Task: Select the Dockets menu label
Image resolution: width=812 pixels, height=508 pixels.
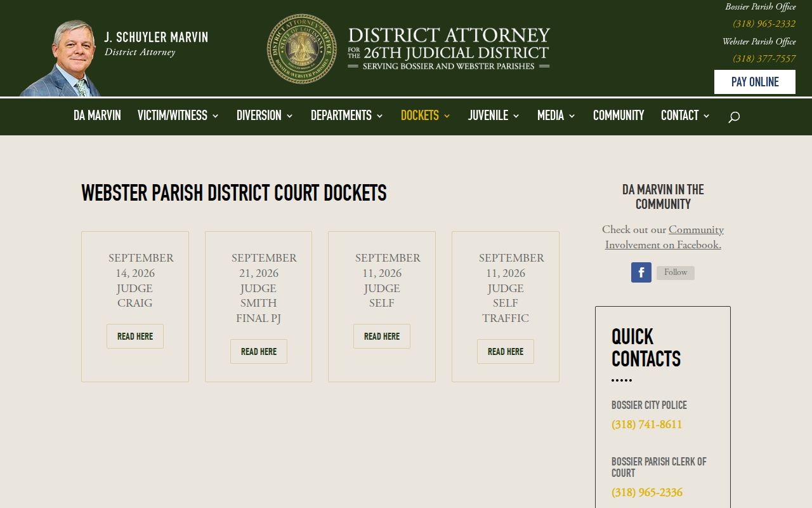Action: pos(420,116)
